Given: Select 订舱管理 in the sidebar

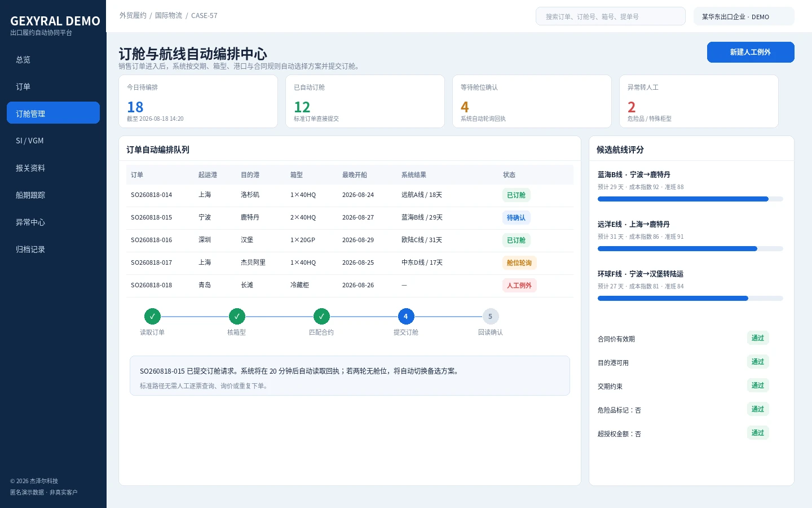Looking at the screenshot, I should pyautogui.click(x=53, y=113).
